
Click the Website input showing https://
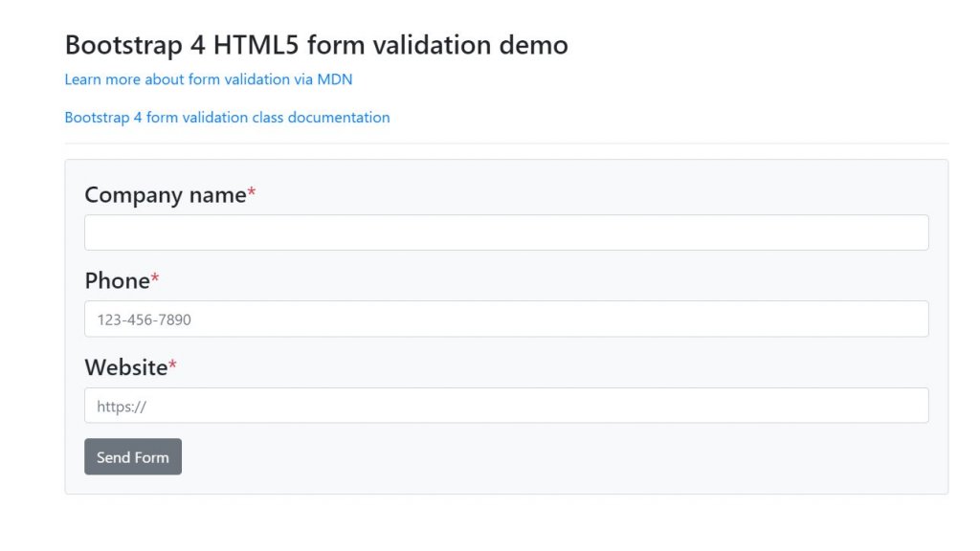pyautogui.click(x=506, y=405)
